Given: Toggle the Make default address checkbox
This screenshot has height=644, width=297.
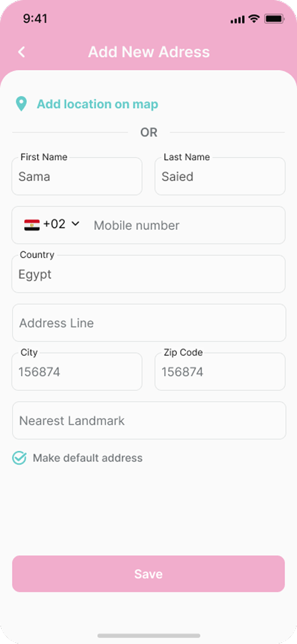Looking at the screenshot, I should click(x=19, y=458).
